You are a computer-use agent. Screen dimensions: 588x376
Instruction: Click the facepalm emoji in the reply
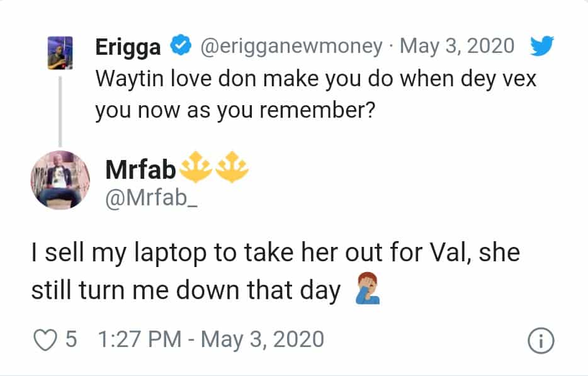(x=366, y=291)
